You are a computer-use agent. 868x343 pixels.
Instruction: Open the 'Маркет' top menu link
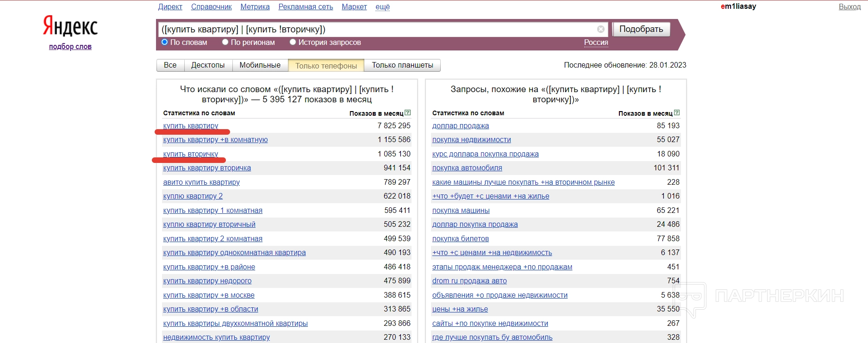354,6
